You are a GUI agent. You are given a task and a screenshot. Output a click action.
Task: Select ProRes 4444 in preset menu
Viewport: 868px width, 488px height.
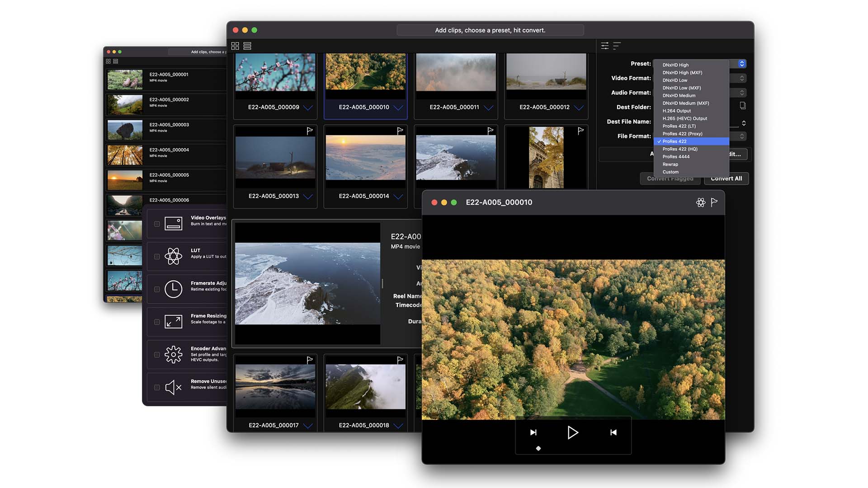676,157
